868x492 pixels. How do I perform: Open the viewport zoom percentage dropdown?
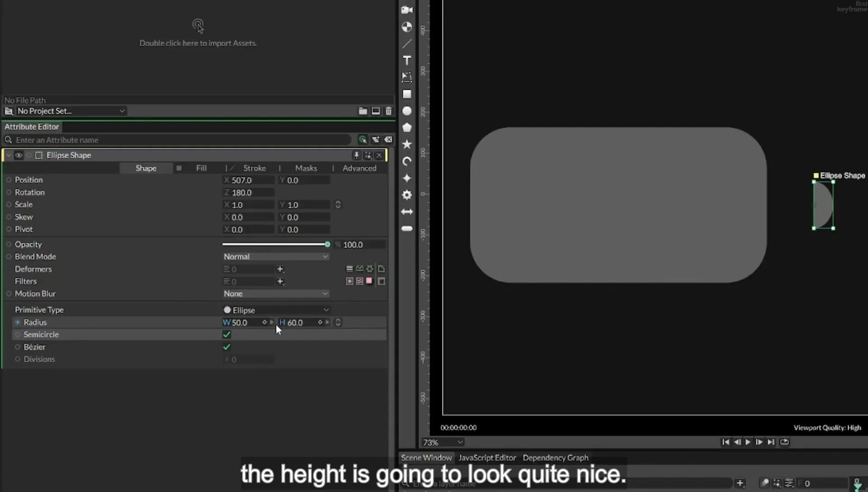click(x=442, y=442)
